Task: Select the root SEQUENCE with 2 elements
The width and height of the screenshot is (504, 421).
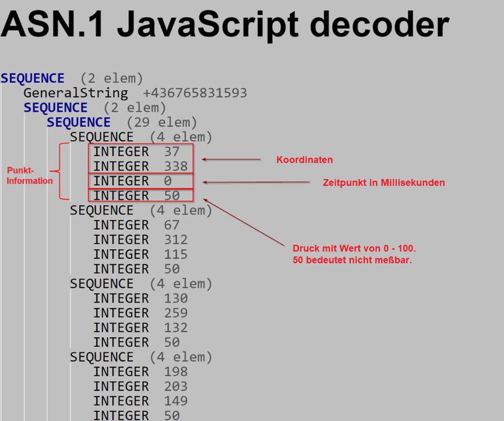Action: 32,78
